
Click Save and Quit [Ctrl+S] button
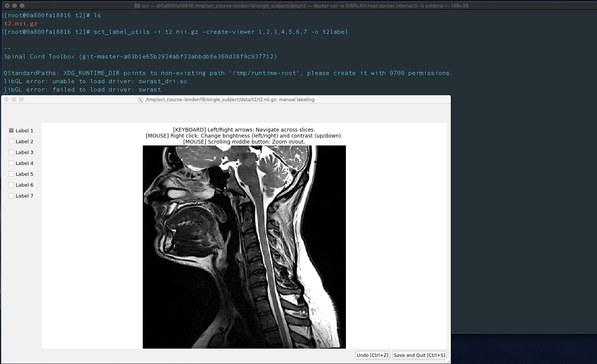pos(419,355)
